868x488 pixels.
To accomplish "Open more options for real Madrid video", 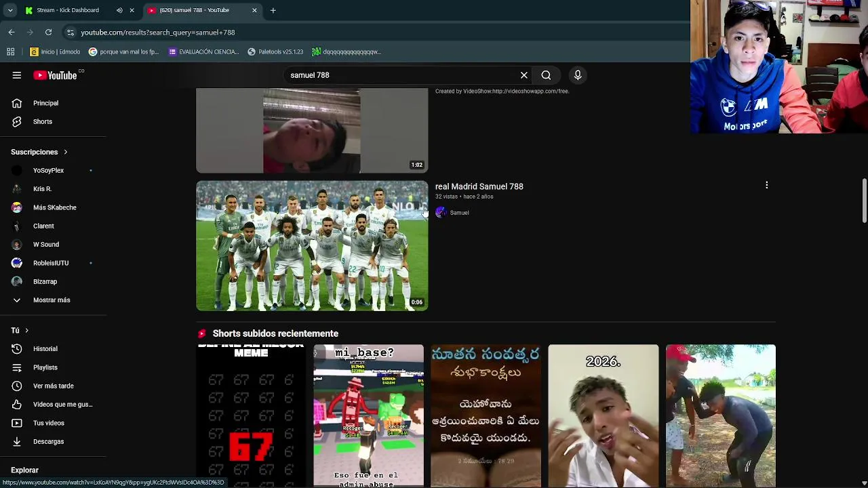I will point(766,185).
